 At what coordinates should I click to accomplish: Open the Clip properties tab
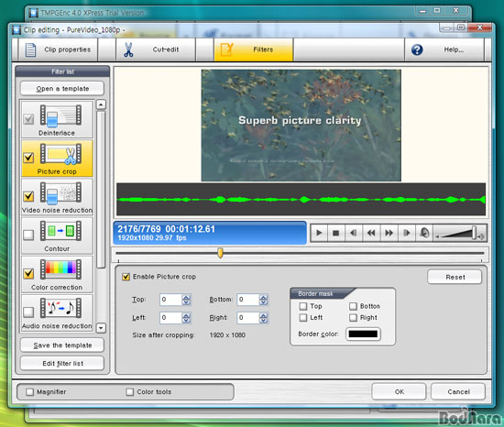tap(58, 49)
